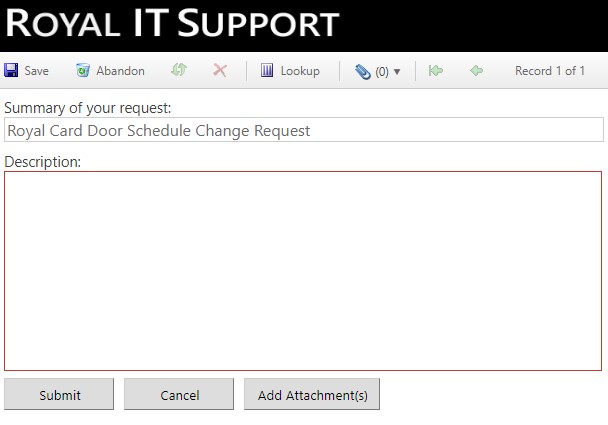Click the Lookup columns icon
The height and width of the screenshot is (425, 608).
click(x=267, y=71)
